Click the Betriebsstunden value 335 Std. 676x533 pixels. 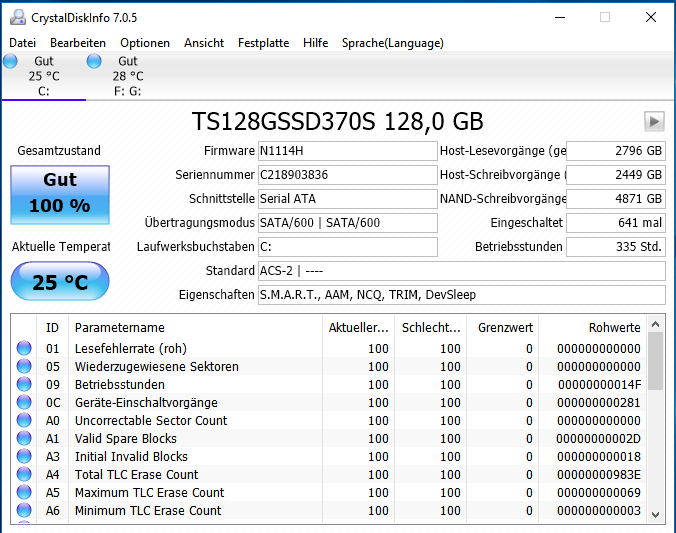(616, 247)
